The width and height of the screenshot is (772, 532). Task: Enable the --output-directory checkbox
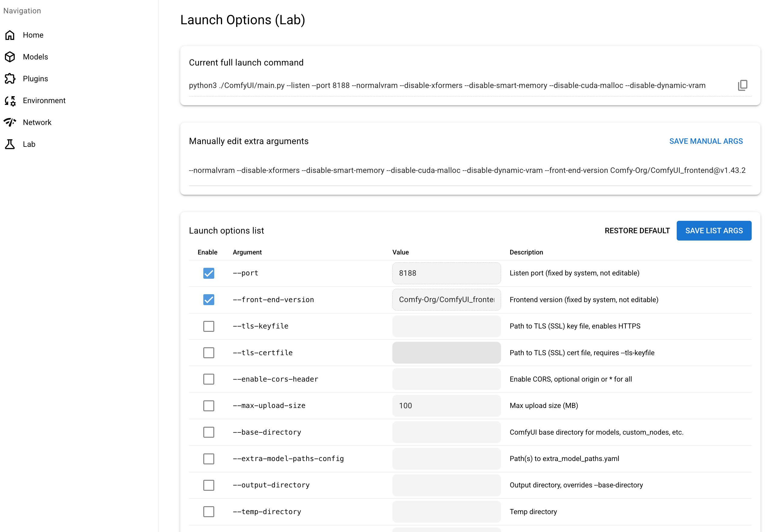point(209,485)
